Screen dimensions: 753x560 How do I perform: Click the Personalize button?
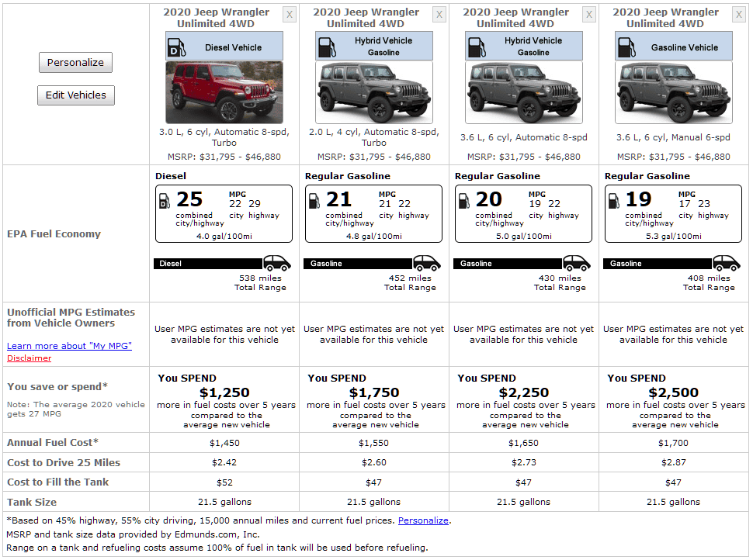pos(75,62)
